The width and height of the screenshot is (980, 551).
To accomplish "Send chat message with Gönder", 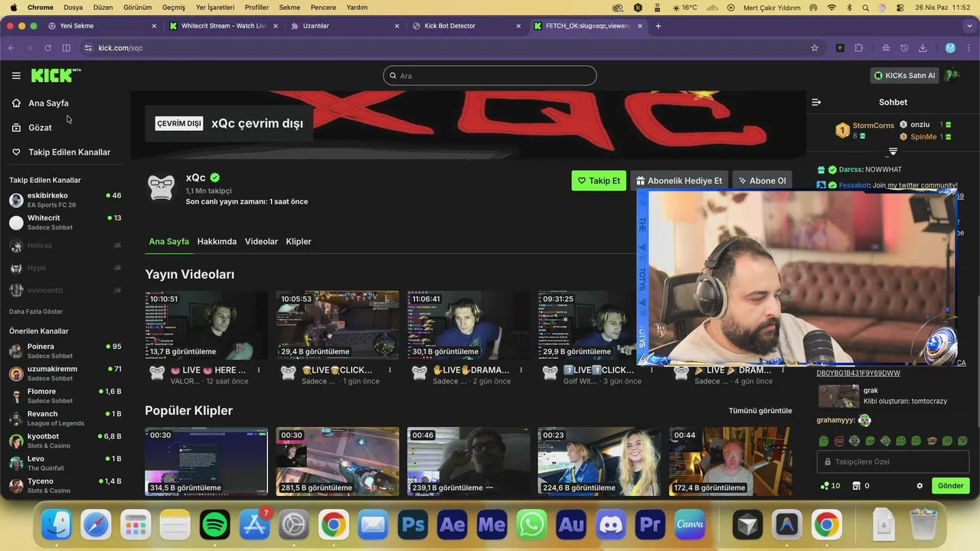I will coord(950,486).
